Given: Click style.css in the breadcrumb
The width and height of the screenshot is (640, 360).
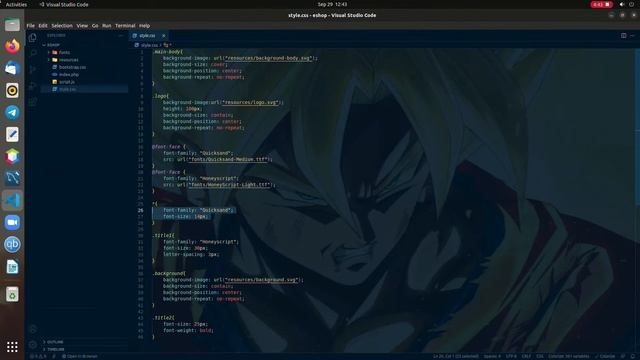Looking at the screenshot, I should [149, 45].
